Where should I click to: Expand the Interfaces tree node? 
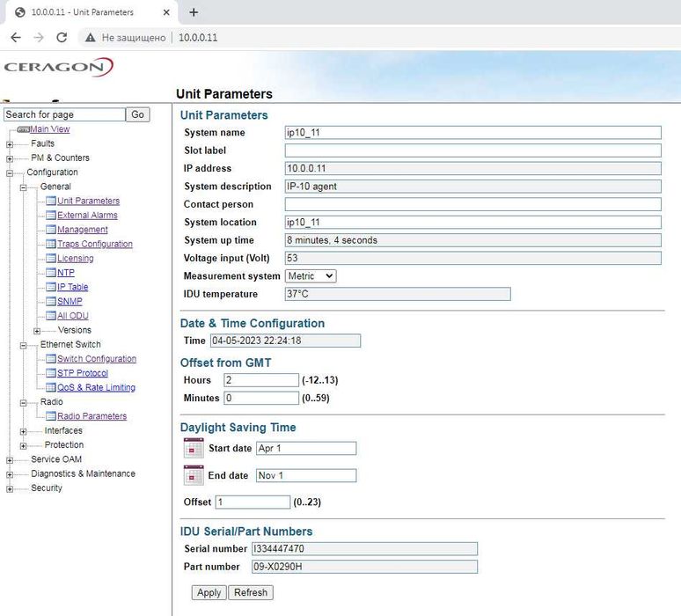pos(24,431)
